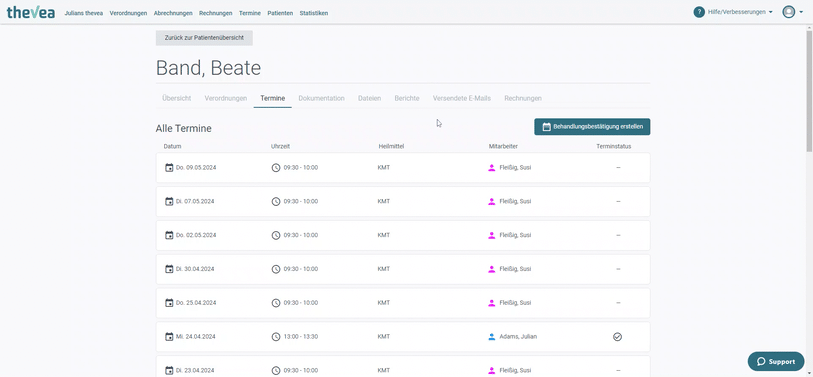Click pink person icon in 09.05.2024 row
This screenshot has height=377, width=813.
coord(492,167)
